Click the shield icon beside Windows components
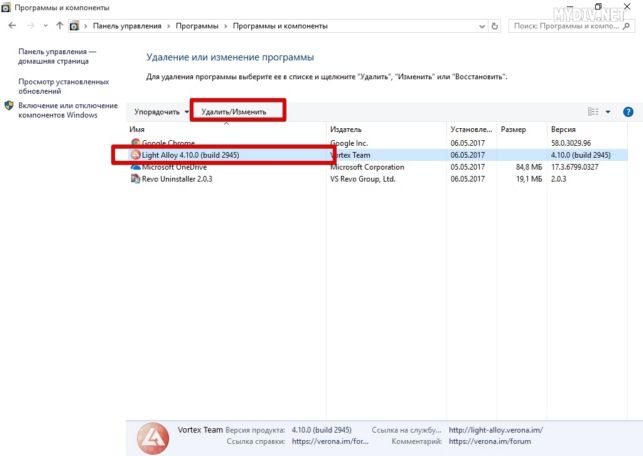 9,106
